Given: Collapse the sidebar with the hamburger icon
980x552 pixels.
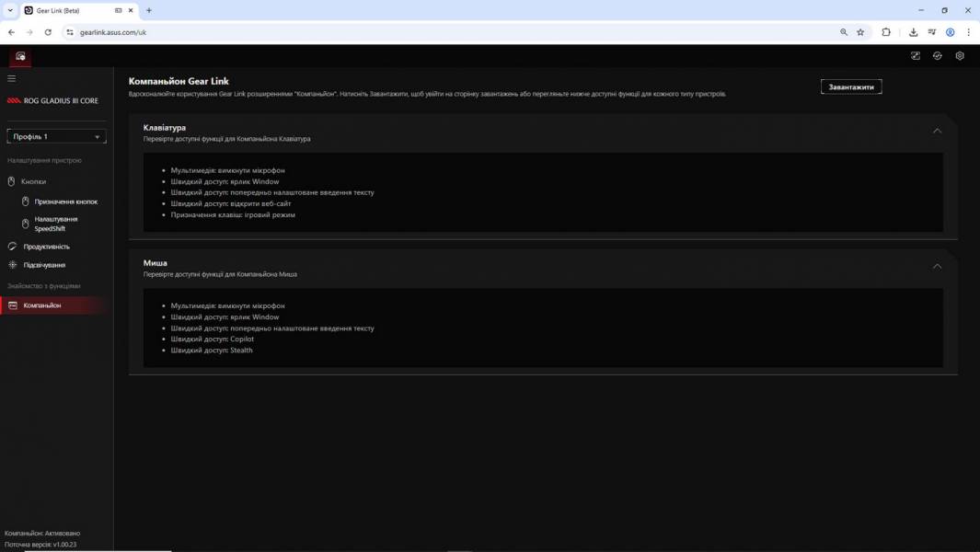Looking at the screenshot, I should click(x=12, y=79).
